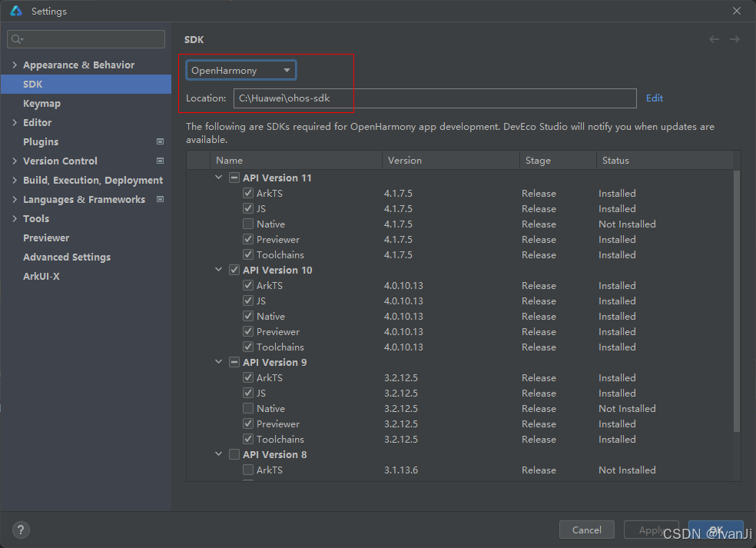This screenshot has width=756, height=548.
Task: Uncheck Previewer 4.1.7.5 checkbox
Action: point(248,240)
